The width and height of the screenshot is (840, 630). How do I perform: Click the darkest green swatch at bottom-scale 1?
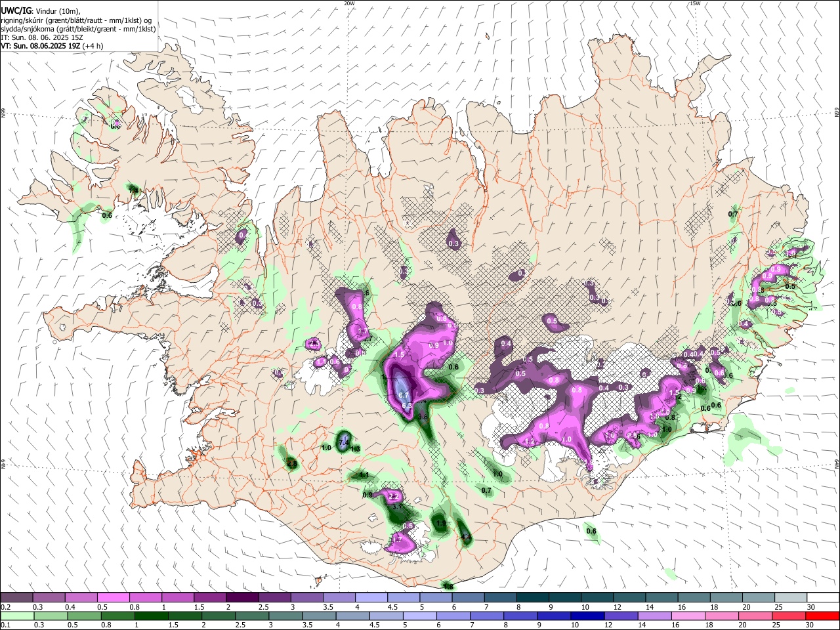pos(150,616)
